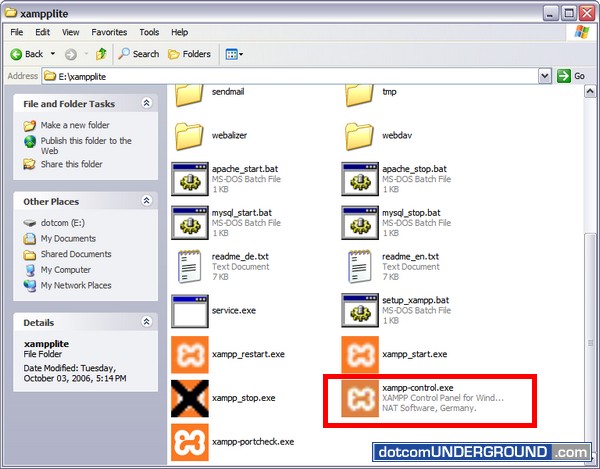Image resolution: width=600 pixels, height=469 pixels.
Task: Open the File menu
Action: (x=16, y=32)
